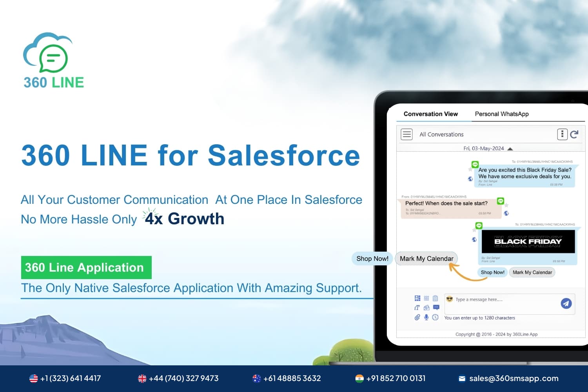588x392 pixels.
Task: Star the 'Are you excited' message
Action: pyautogui.click(x=470, y=169)
